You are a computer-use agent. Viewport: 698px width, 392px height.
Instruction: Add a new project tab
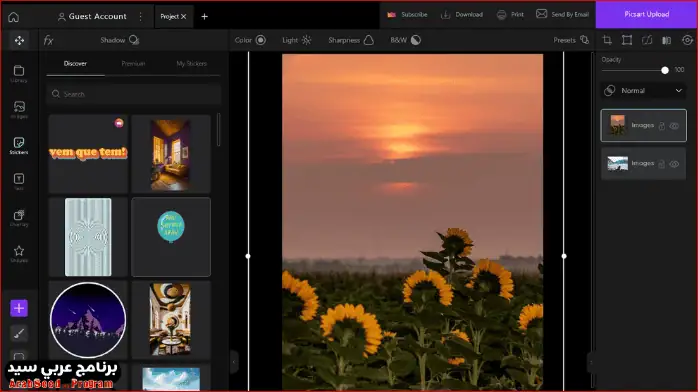pos(204,16)
